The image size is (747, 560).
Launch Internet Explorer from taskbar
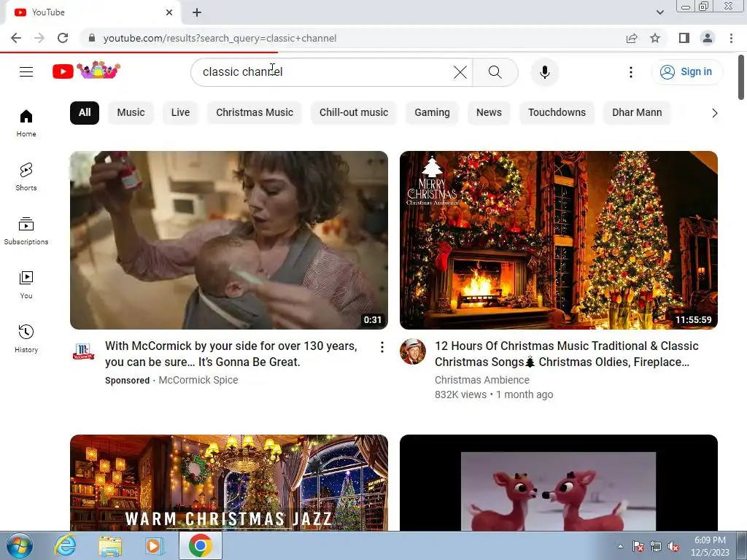(65, 545)
